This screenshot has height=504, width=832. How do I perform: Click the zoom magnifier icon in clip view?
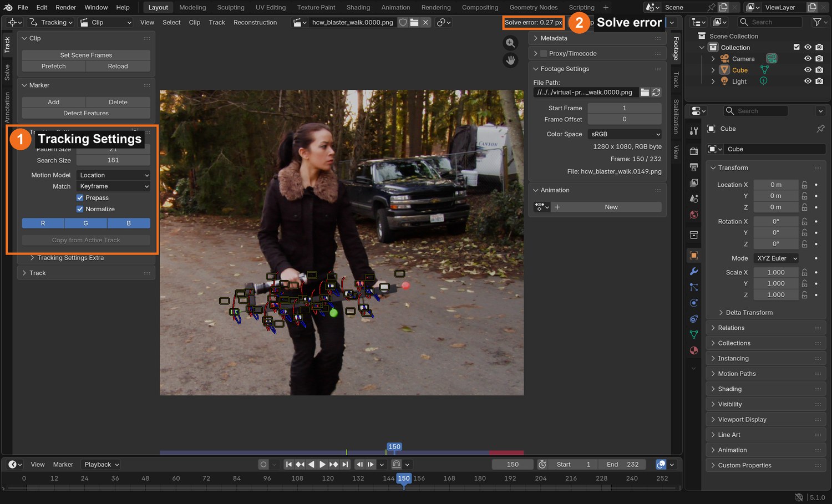point(510,43)
